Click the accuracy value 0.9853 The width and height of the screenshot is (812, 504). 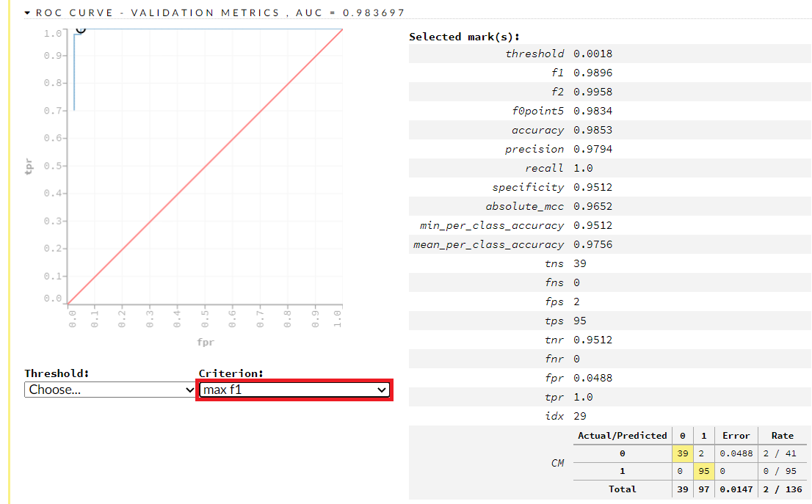(x=592, y=130)
